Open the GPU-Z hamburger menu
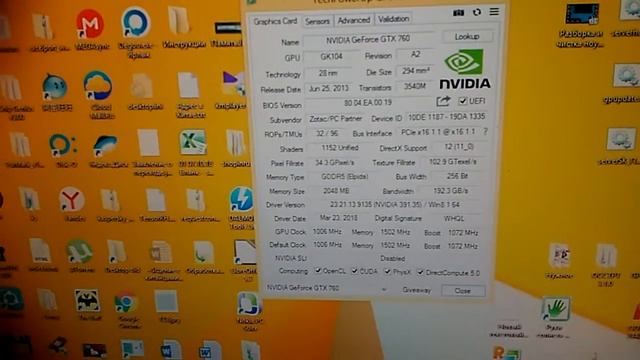The width and height of the screenshot is (640, 360). 494,11
